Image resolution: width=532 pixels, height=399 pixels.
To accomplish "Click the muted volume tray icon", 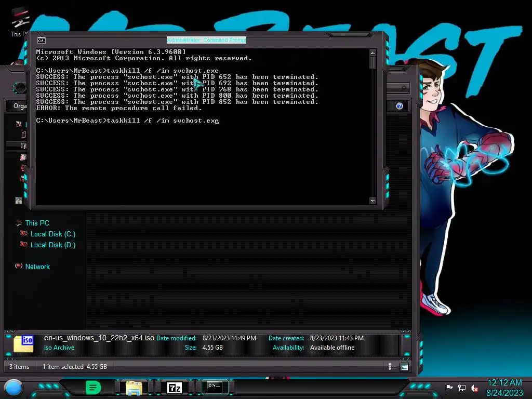I will [x=474, y=388].
